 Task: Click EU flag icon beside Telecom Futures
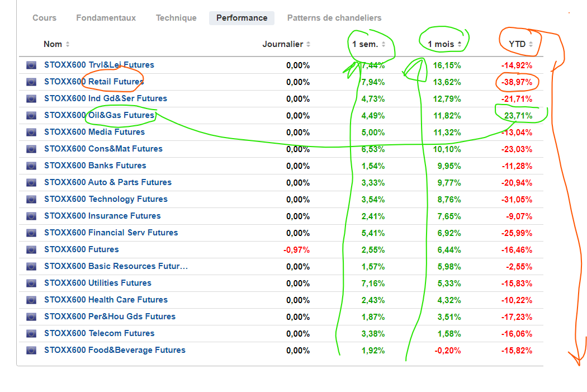pos(31,334)
